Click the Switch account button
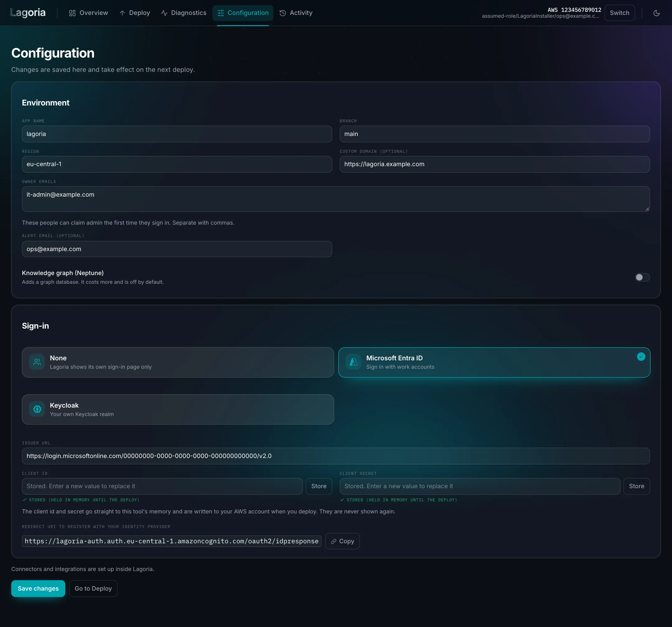 tap(619, 13)
